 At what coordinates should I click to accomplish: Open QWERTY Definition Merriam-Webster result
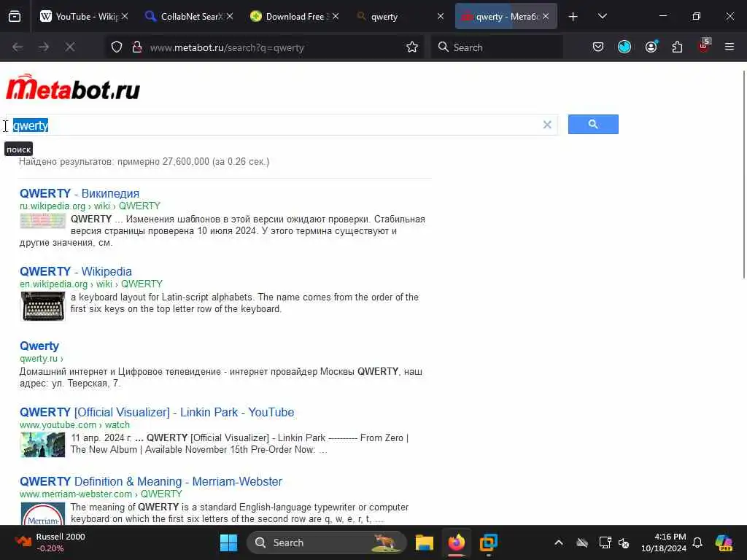click(150, 481)
